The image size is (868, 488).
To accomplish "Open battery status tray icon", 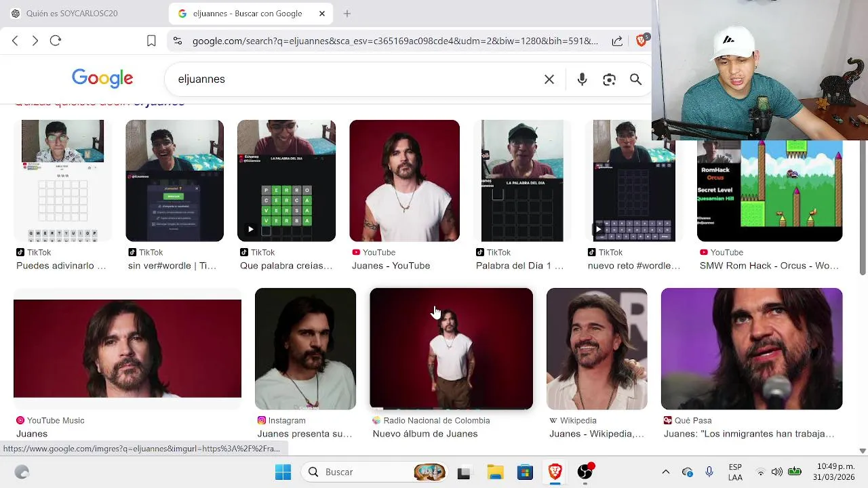I will pos(795,472).
